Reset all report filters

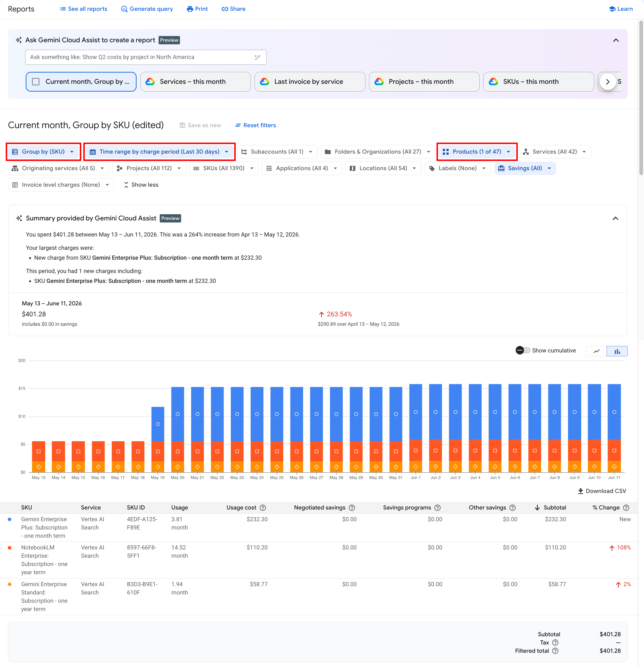[x=255, y=125]
